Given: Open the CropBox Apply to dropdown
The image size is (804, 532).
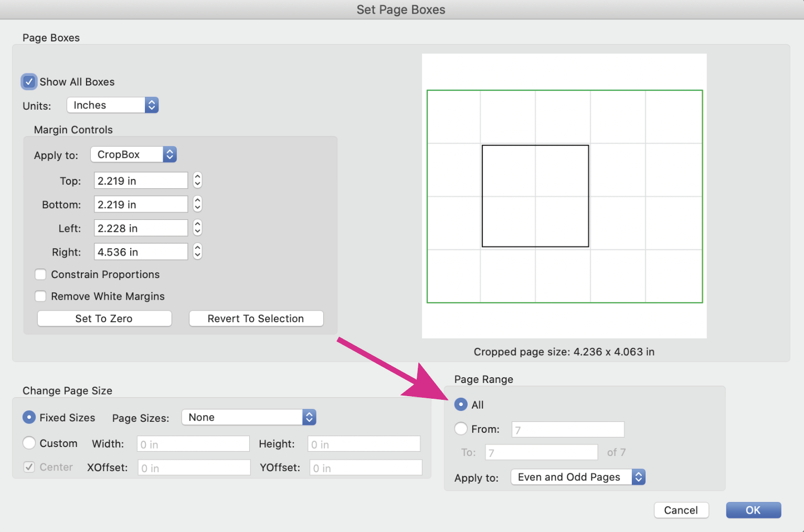Looking at the screenshot, I should [133, 154].
